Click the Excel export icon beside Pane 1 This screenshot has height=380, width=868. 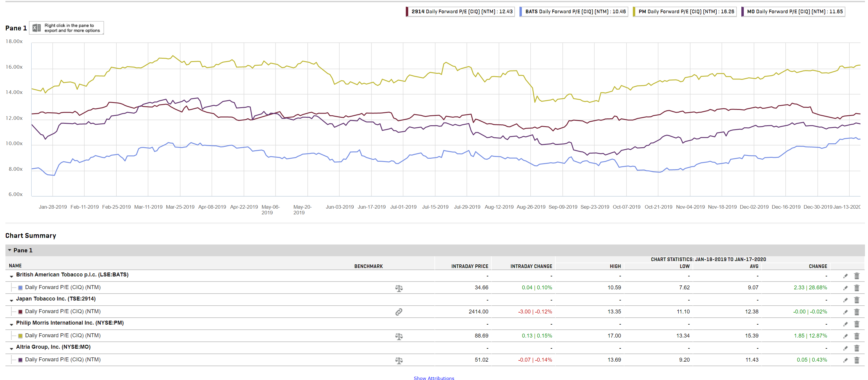click(36, 28)
